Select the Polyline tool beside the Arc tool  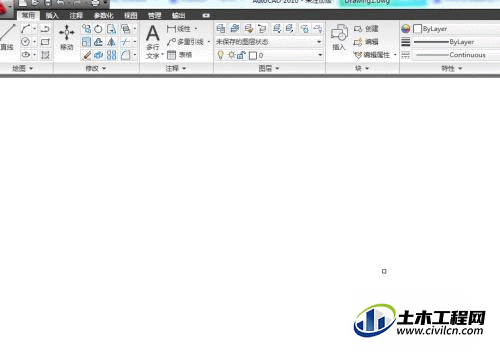click(45, 29)
